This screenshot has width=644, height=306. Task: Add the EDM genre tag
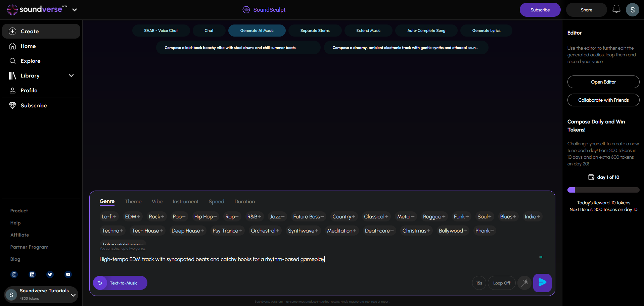[132, 217]
